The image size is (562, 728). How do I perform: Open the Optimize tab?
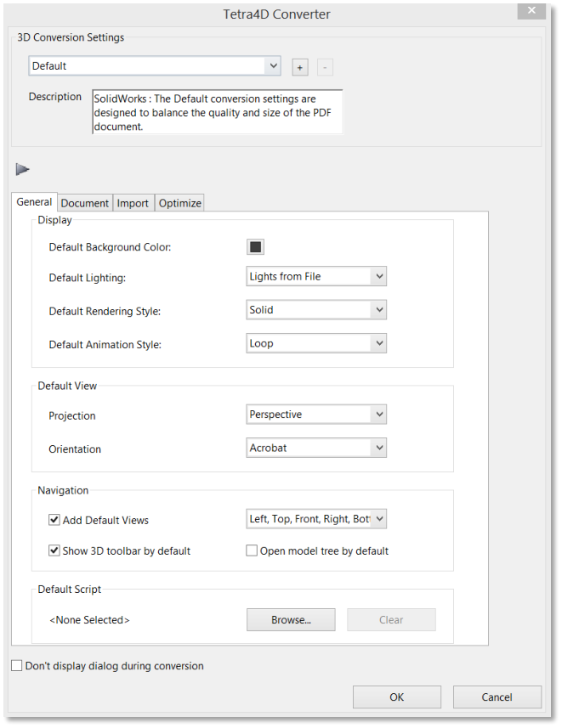tap(180, 203)
